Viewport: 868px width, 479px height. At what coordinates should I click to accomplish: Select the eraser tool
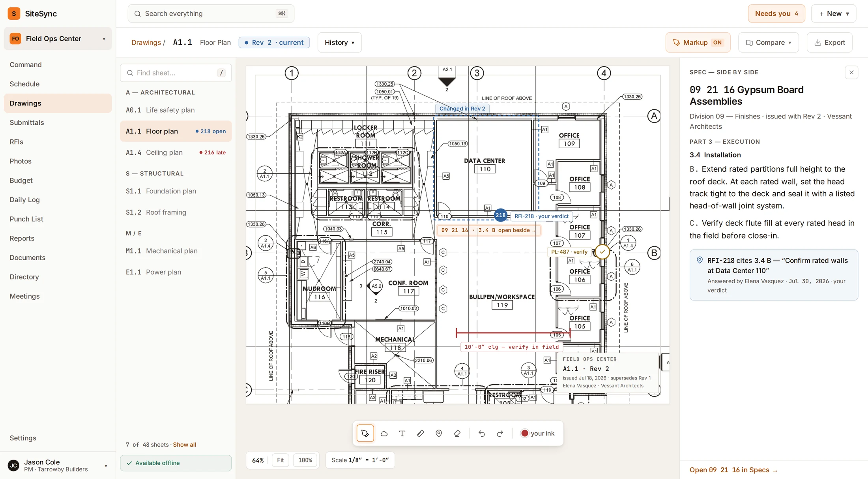point(457,433)
